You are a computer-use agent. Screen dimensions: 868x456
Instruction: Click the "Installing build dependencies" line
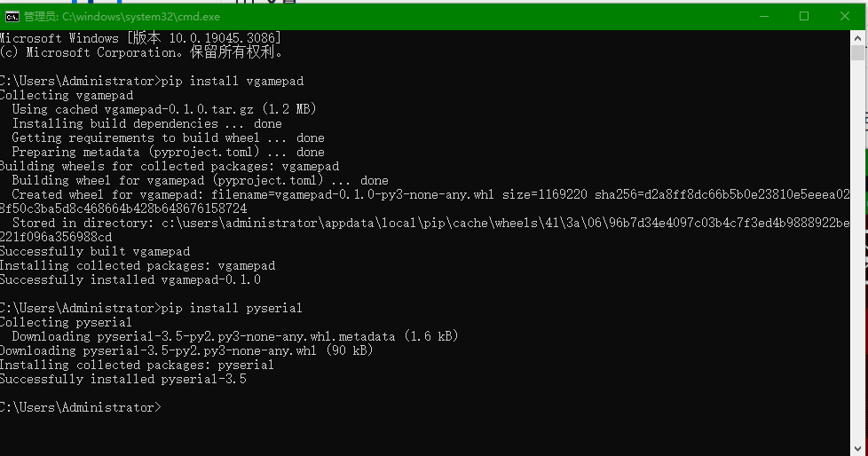click(146, 123)
